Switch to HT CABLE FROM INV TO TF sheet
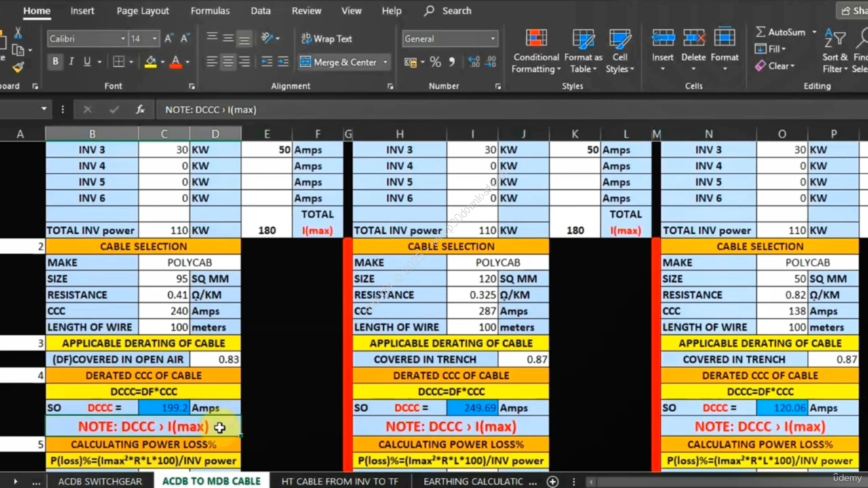This screenshot has width=868, height=488. (x=340, y=481)
